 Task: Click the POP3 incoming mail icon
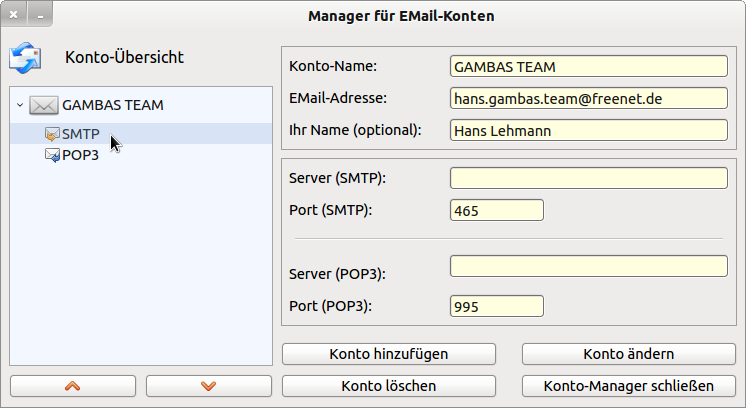click(x=52, y=155)
